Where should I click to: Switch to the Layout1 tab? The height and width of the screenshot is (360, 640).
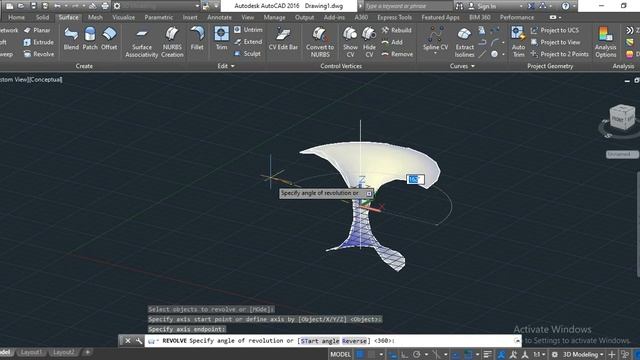tap(31, 352)
